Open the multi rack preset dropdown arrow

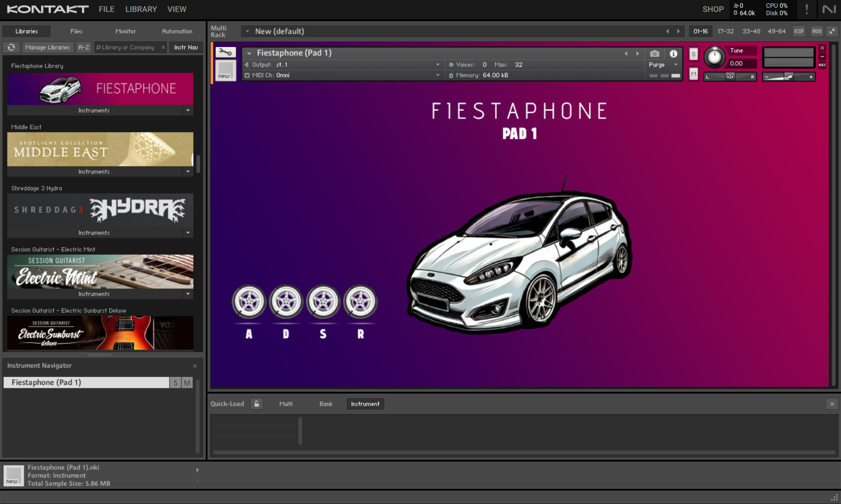tap(247, 31)
